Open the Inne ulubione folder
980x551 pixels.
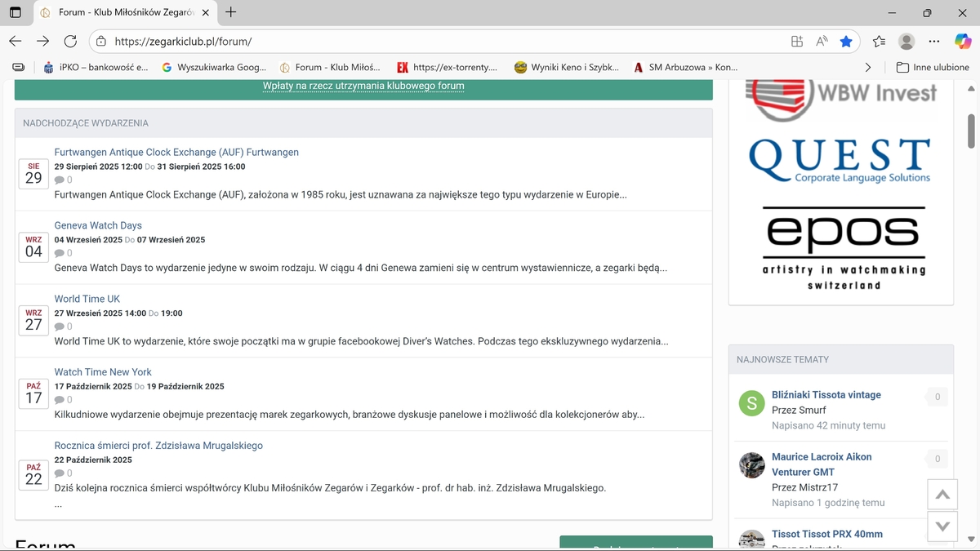coord(932,67)
